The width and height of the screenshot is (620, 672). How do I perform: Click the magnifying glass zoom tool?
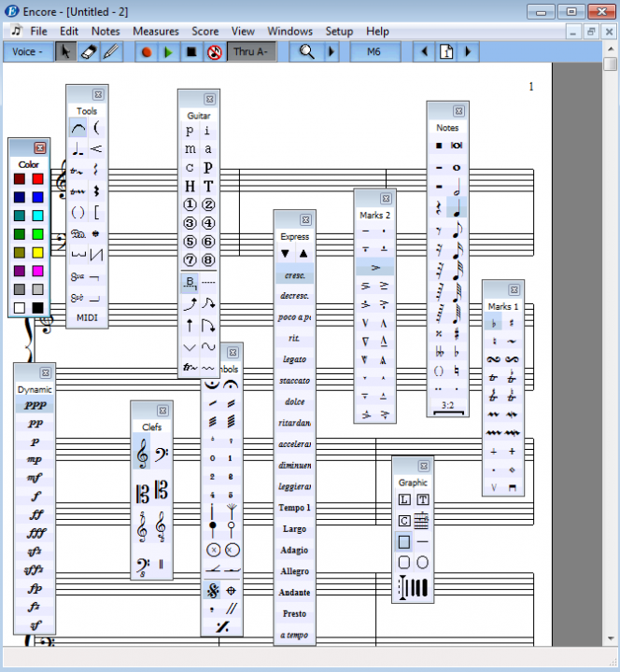(x=306, y=52)
